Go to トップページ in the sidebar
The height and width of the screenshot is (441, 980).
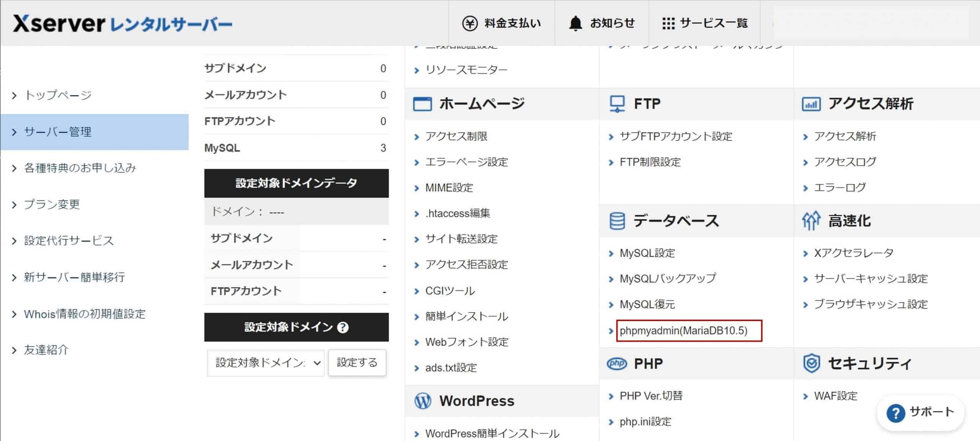[58, 95]
